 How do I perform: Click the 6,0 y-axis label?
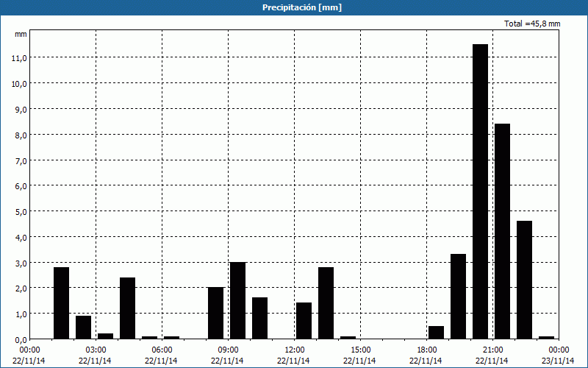pos(21,186)
